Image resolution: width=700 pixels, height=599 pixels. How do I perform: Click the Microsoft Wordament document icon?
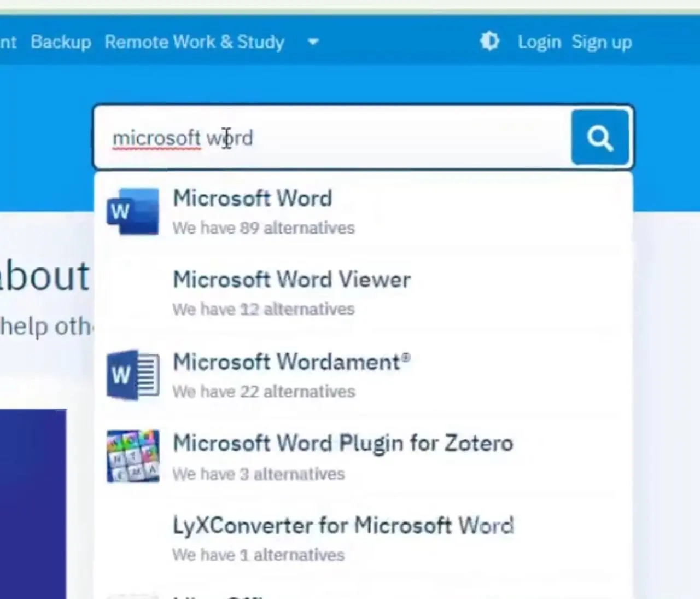(x=133, y=375)
